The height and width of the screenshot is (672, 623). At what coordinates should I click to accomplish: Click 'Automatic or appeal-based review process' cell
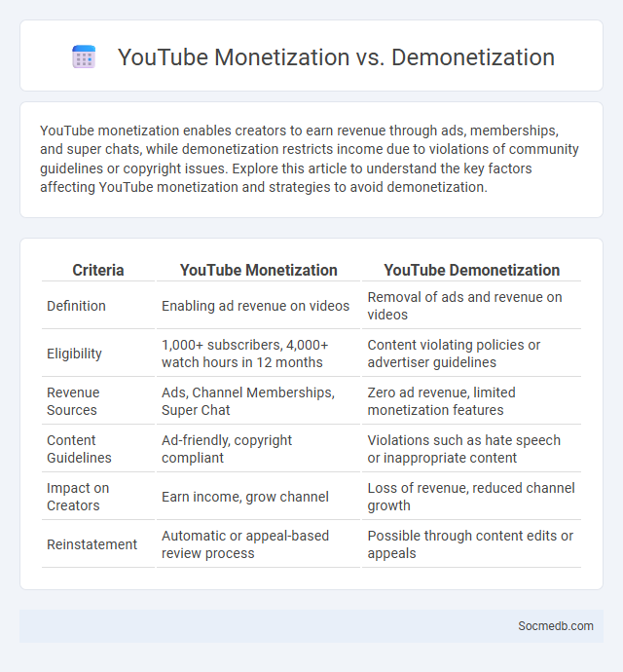258,544
